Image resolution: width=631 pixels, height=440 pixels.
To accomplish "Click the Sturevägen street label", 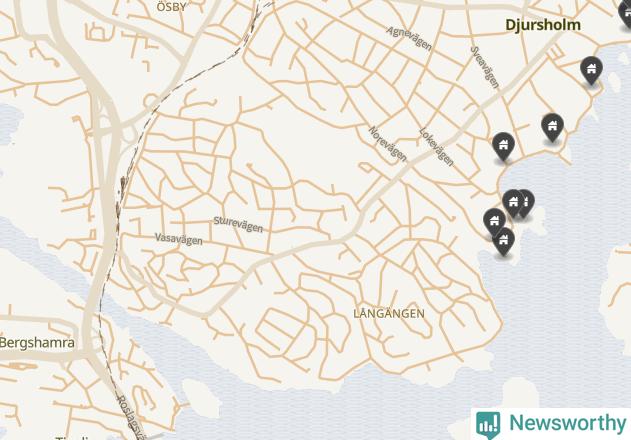I will click(x=238, y=224).
